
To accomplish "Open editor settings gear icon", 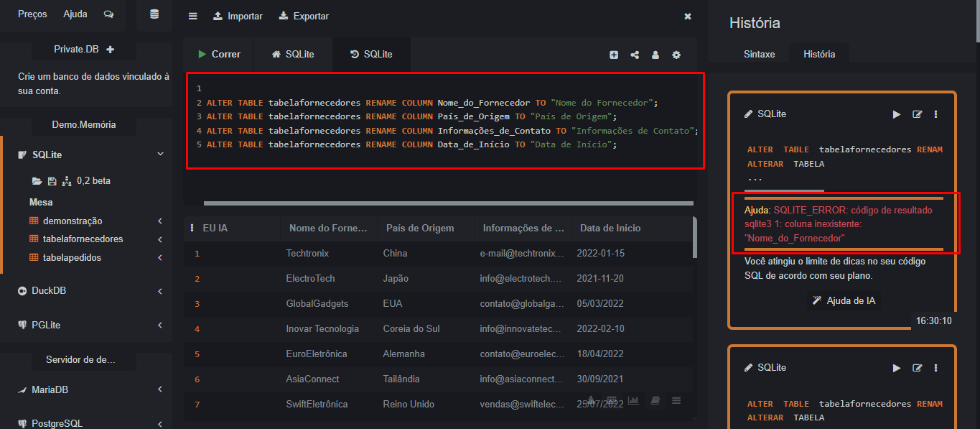I will 676,55.
